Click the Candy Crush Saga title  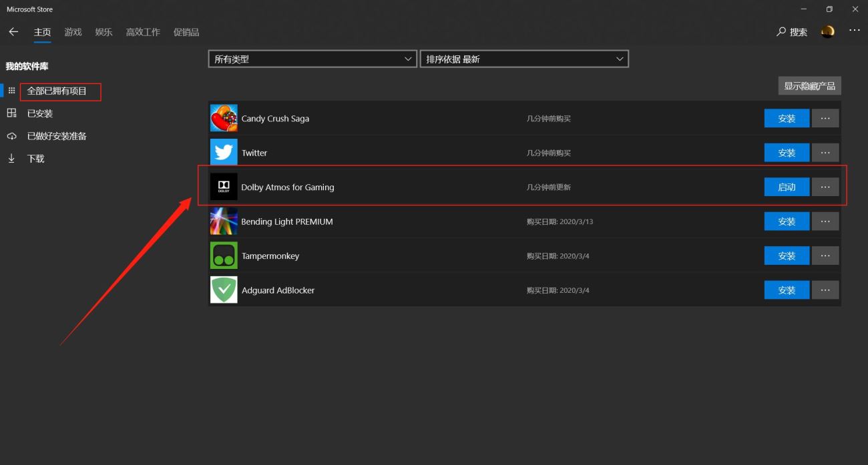(275, 119)
